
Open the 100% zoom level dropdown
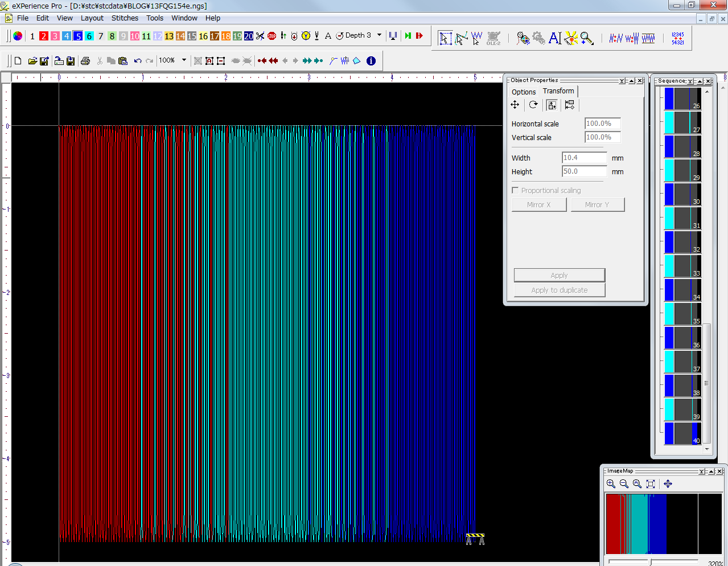click(x=184, y=60)
